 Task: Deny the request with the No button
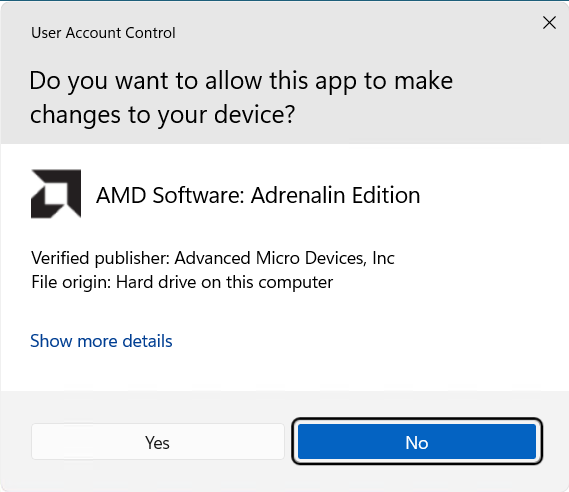[417, 442]
